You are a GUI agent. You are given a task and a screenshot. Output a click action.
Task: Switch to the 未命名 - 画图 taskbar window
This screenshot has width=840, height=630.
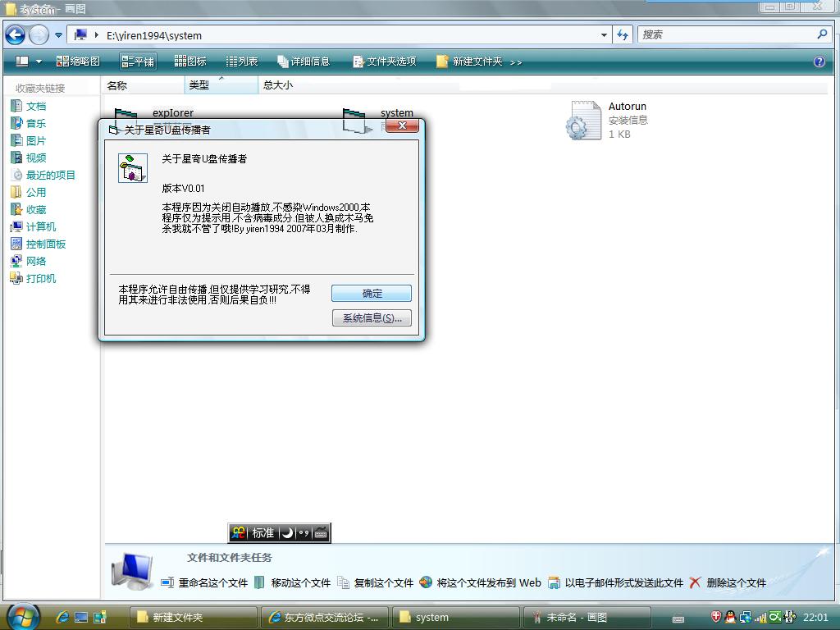(x=587, y=617)
